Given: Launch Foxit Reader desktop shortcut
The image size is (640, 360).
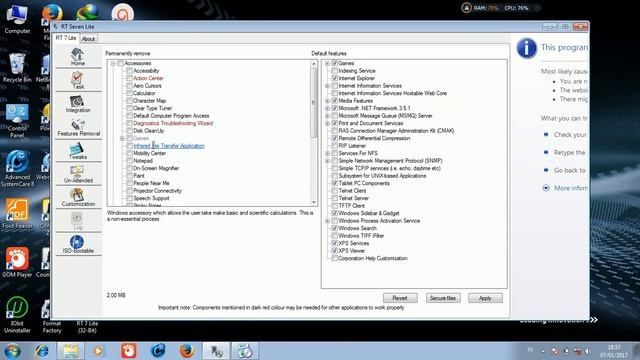Looking at the screenshot, I should pyautogui.click(x=17, y=214).
